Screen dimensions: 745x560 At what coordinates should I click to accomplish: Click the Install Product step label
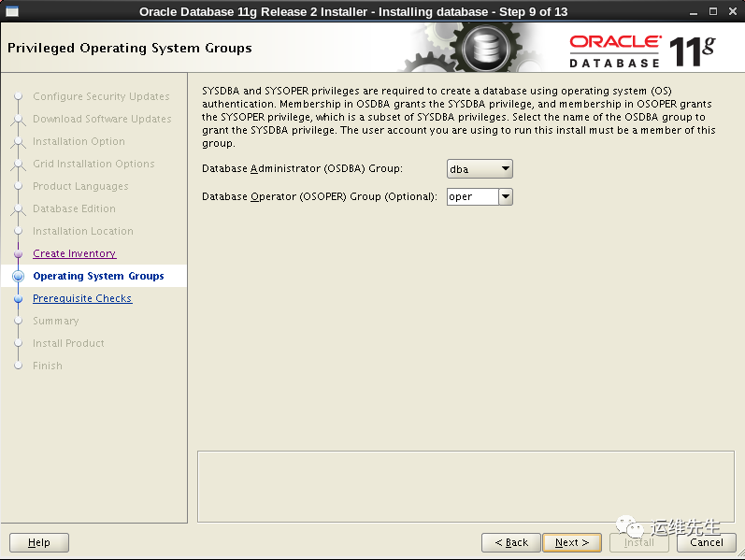click(68, 343)
